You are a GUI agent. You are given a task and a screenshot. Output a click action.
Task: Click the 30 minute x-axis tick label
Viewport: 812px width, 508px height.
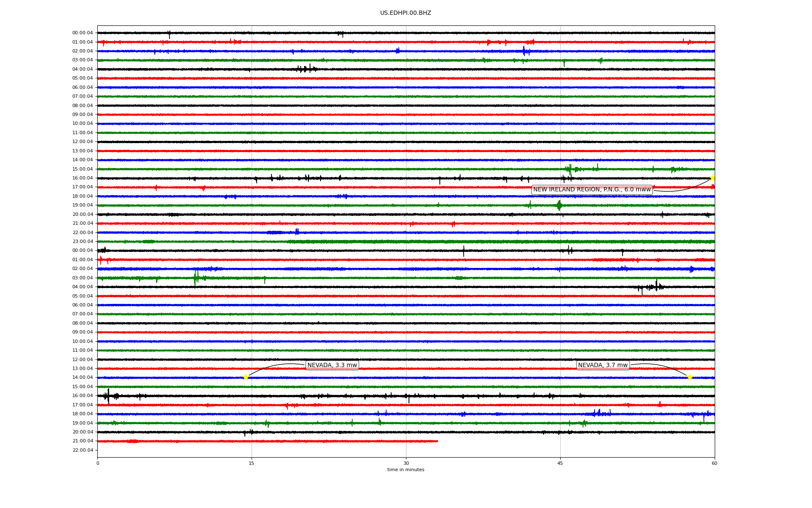[406, 463]
